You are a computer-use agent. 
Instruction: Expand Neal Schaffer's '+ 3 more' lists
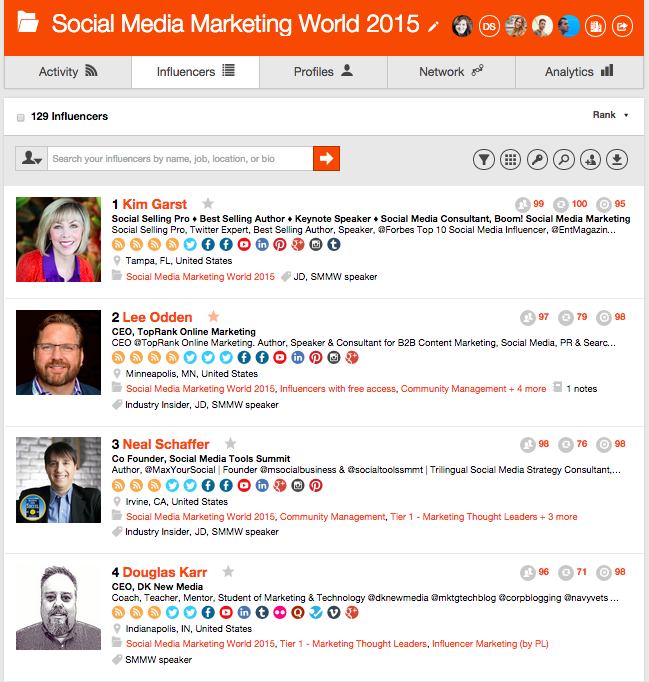point(559,517)
